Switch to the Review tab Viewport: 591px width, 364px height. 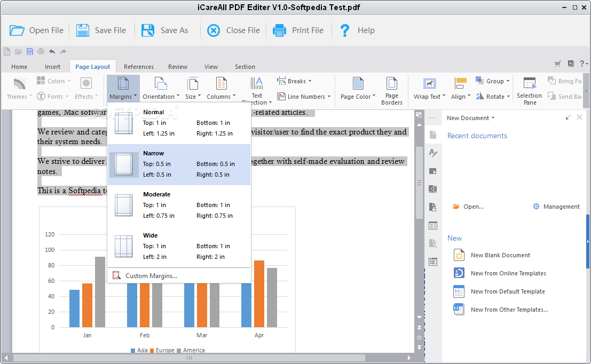tap(178, 67)
